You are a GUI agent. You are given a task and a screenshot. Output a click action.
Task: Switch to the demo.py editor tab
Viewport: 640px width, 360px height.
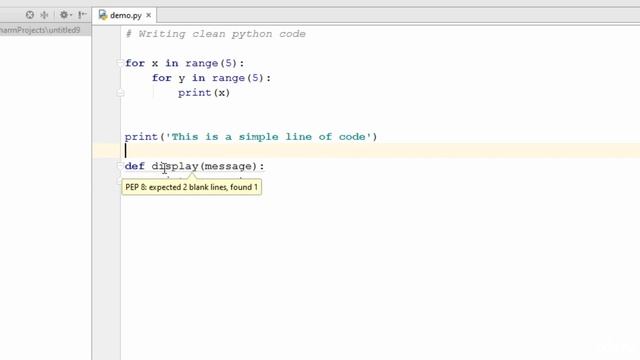point(125,16)
